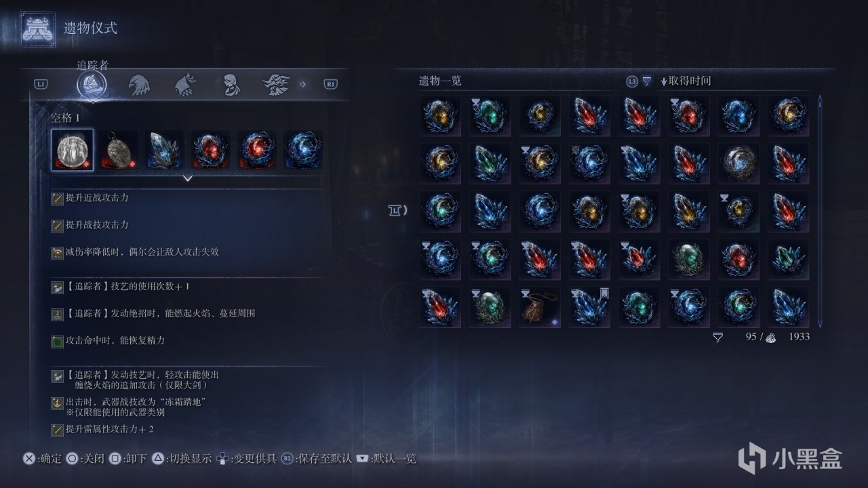
Task: Click the 保存至默认 button prompt
Action: 317,459
